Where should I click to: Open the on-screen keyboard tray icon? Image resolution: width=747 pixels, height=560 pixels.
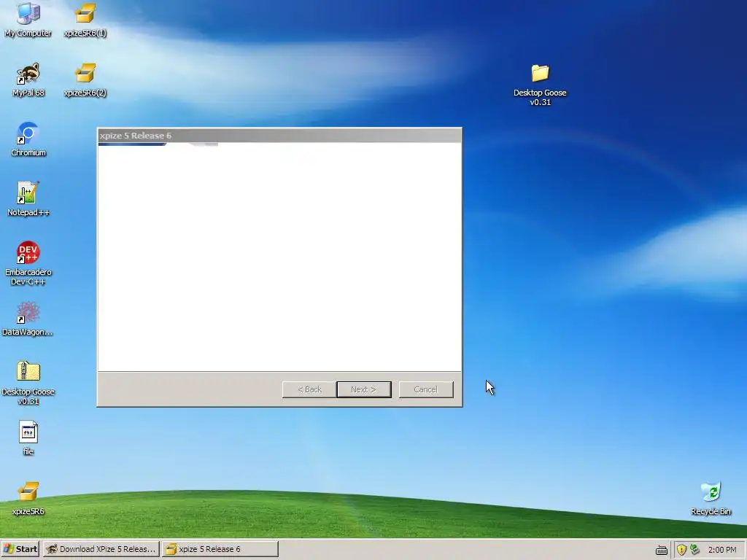[661, 550]
